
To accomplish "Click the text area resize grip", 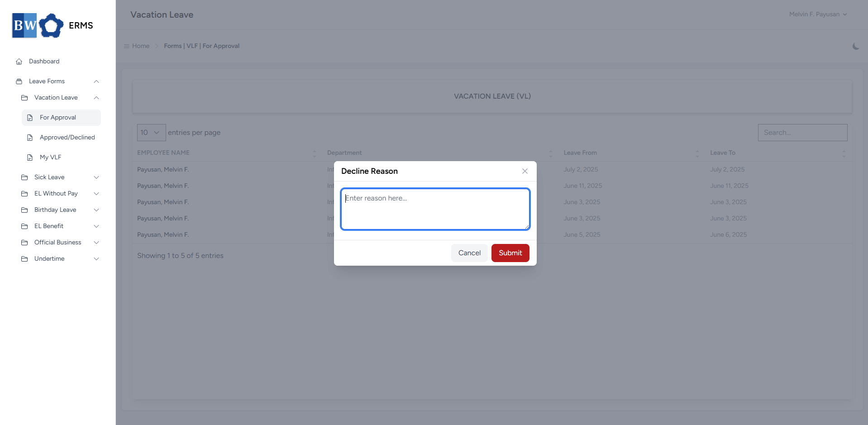I will (x=527, y=227).
